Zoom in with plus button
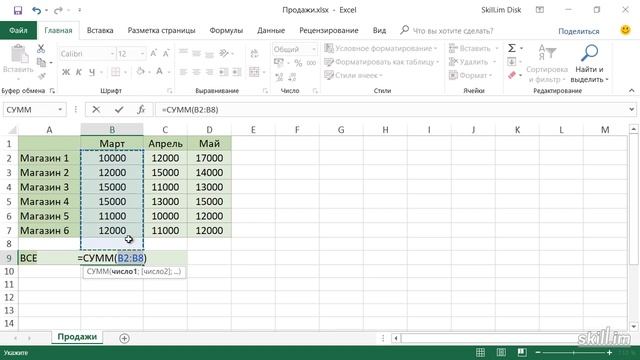Viewport: 640px width, 360px height. (x=609, y=352)
